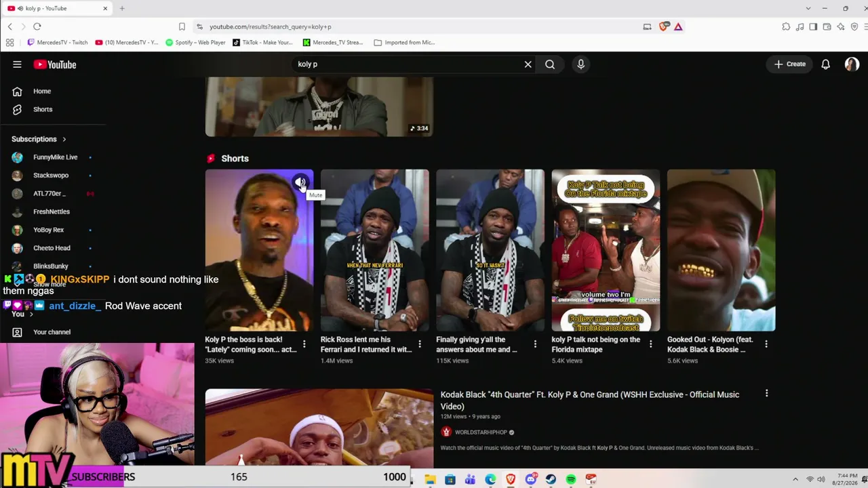Open the Brave Wallet icon
This screenshot has height=488, width=868.
click(827, 26)
